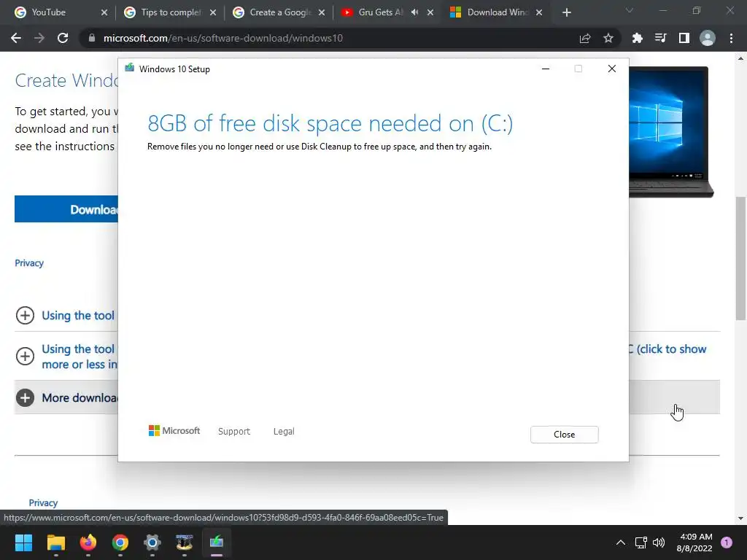Close the Download Windows tab
Image resolution: width=747 pixels, height=560 pixels.
point(539,12)
